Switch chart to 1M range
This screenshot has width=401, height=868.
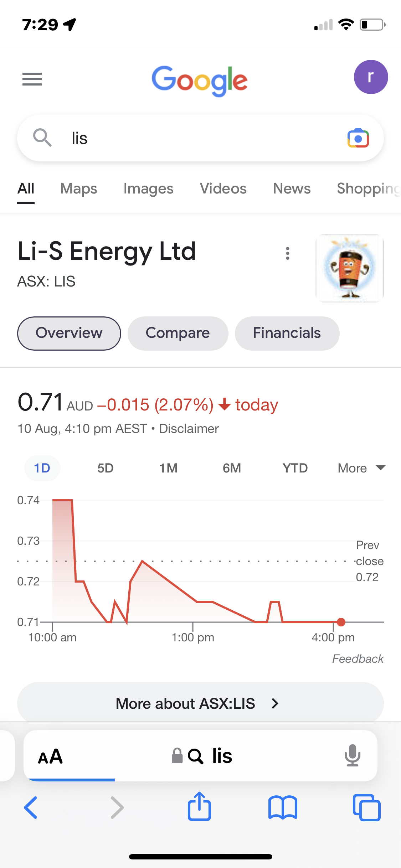pos(168,468)
